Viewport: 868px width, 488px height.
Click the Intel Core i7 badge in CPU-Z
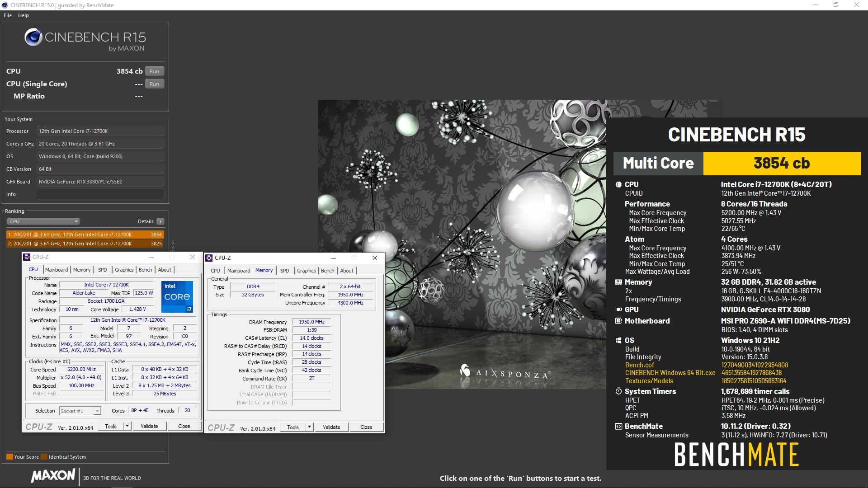[177, 296]
